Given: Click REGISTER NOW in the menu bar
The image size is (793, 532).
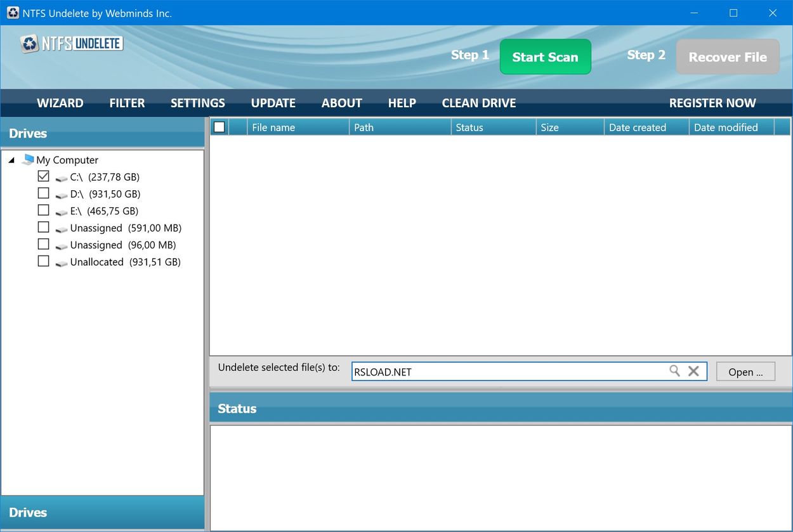Looking at the screenshot, I should 712,103.
